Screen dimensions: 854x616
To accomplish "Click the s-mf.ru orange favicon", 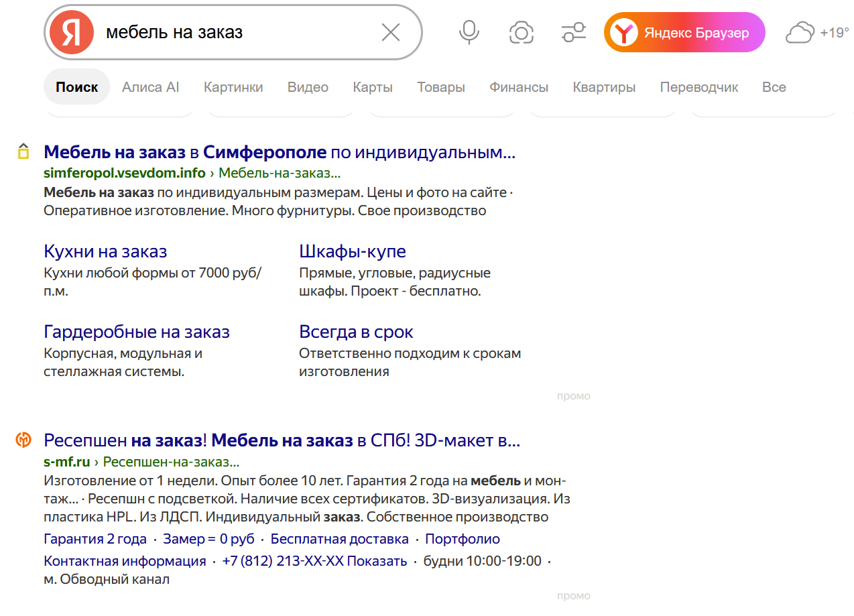I will 23,440.
